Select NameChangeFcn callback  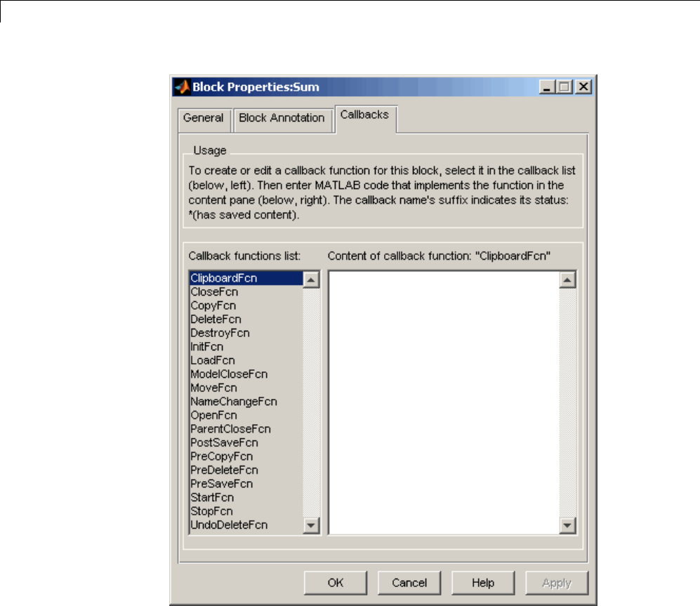point(246,402)
